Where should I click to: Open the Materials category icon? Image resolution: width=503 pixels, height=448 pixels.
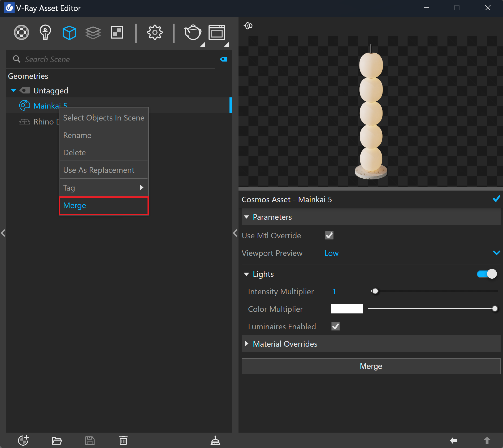pyautogui.click(x=21, y=33)
